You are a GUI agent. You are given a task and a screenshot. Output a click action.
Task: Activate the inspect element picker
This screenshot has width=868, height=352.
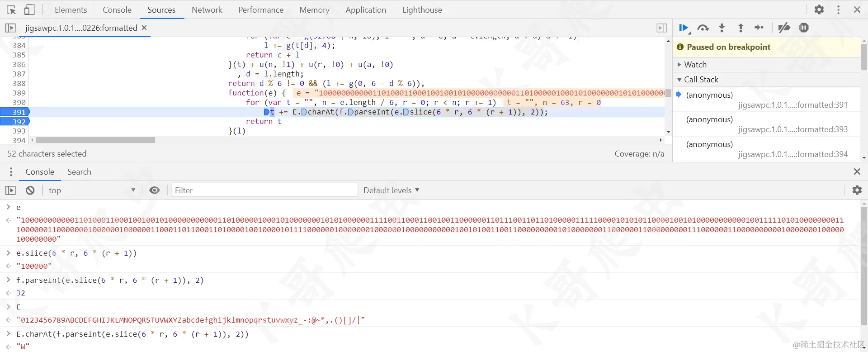(x=11, y=10)
